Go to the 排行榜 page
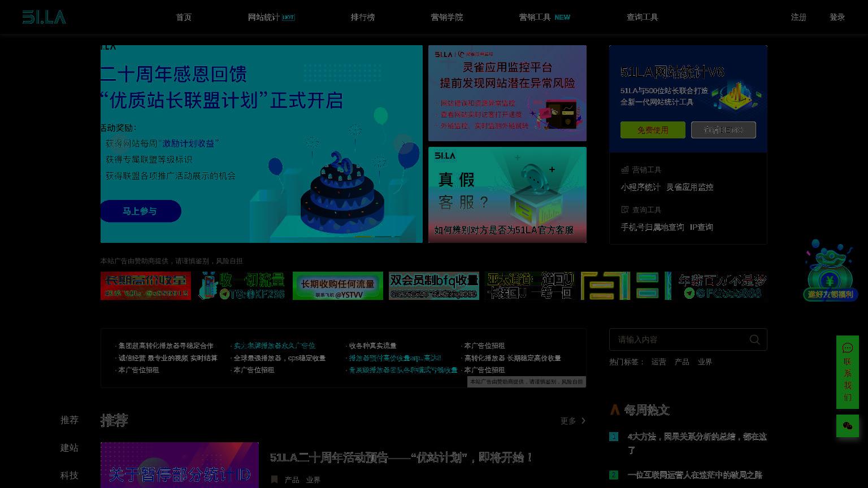The width and height of the screenshot is (868, 488). click(363, 17)
